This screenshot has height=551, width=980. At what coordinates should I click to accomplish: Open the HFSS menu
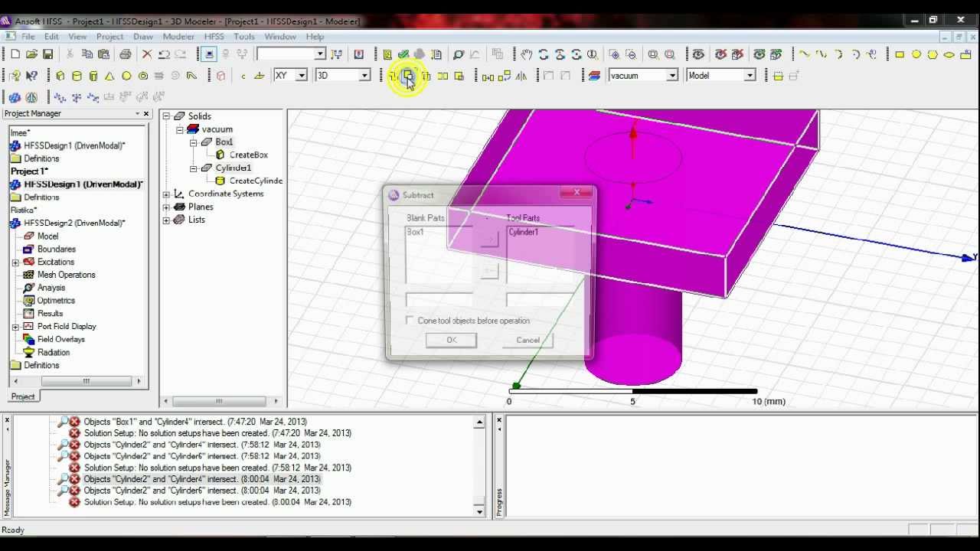(x=214, y=37)
